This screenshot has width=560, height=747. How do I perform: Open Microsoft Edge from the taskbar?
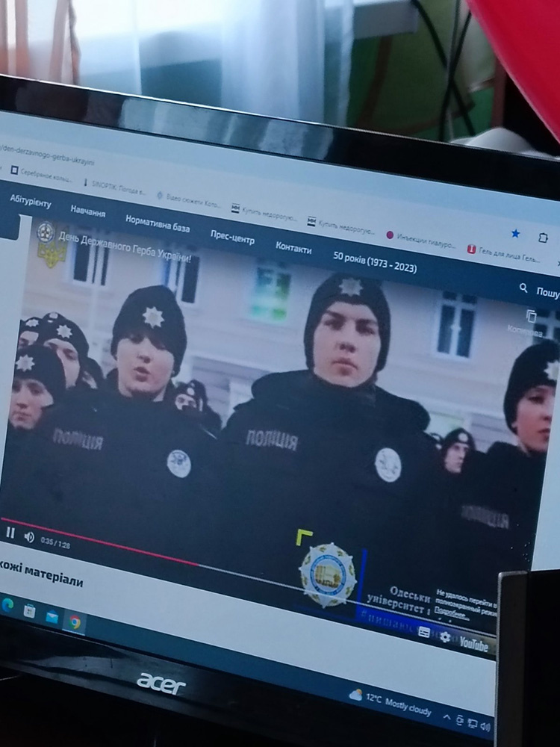click(7, 604)
